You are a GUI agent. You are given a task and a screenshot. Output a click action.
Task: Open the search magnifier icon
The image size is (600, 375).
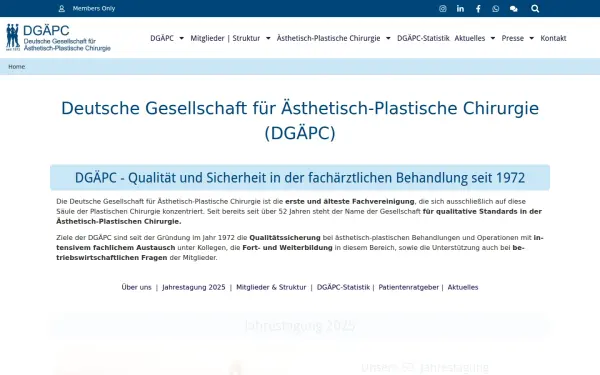pos(535,8)
